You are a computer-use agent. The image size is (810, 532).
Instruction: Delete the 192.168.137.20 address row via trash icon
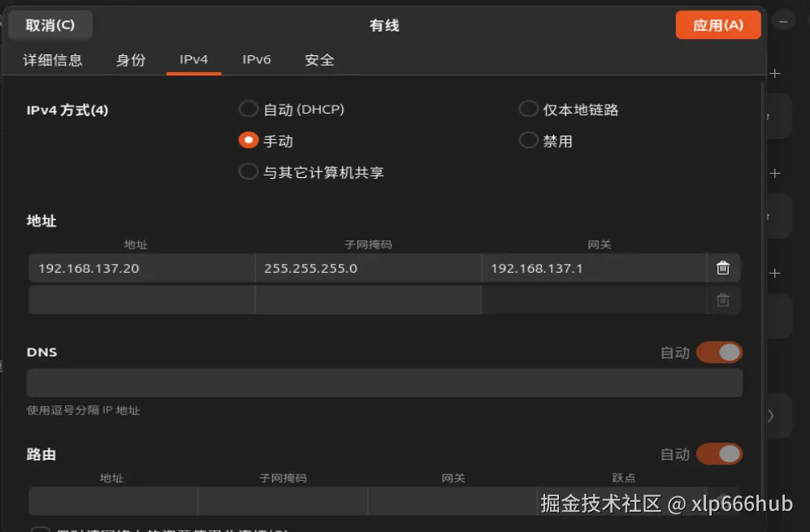coord(722,267)
